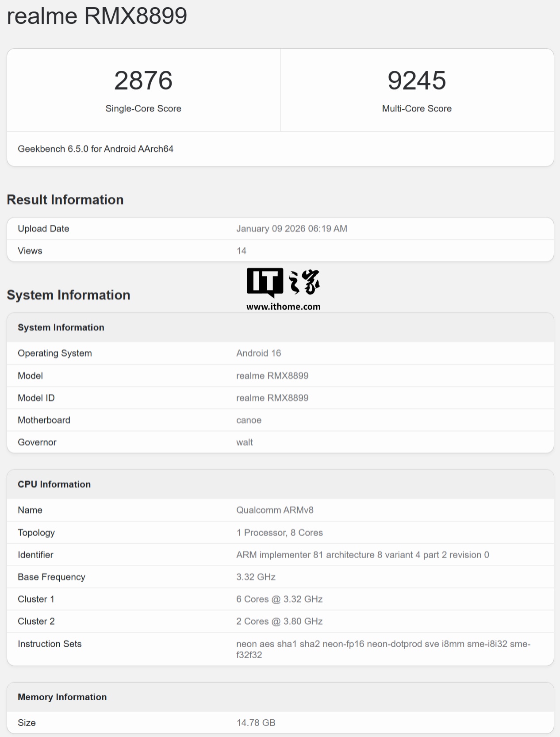Click the CPU name Qualcomm ARMv8
Viewport: 560px width, 737px height.
(x=275, y=510)
